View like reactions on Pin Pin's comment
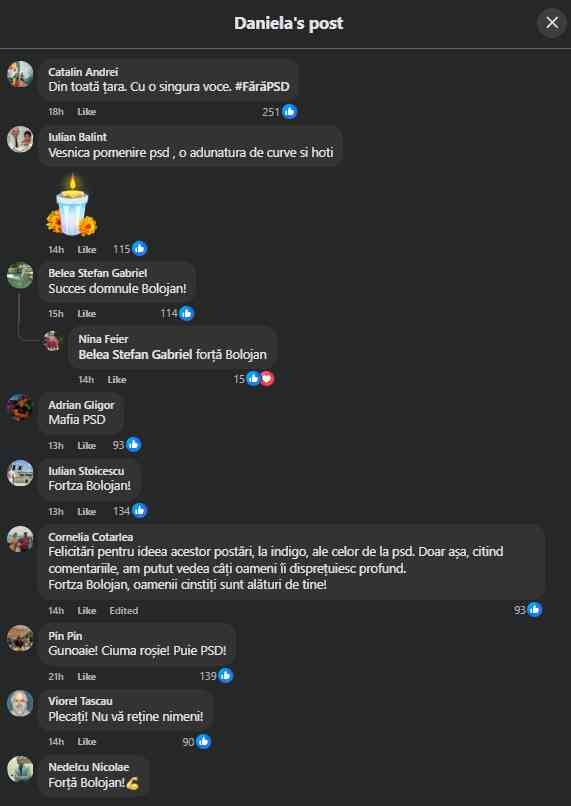Image resolution: width=571 pixels, height=806 pixels. coord(226,675)
